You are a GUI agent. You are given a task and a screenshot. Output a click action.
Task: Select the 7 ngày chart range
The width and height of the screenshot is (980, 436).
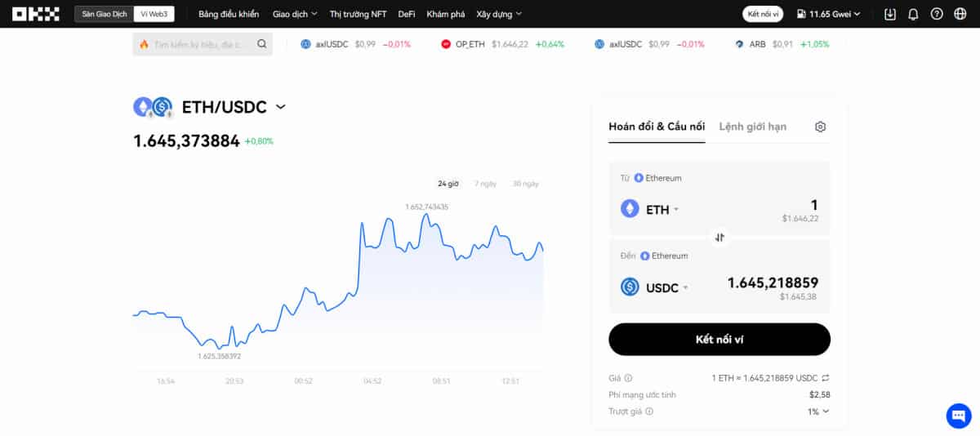[x=485, y=184]
